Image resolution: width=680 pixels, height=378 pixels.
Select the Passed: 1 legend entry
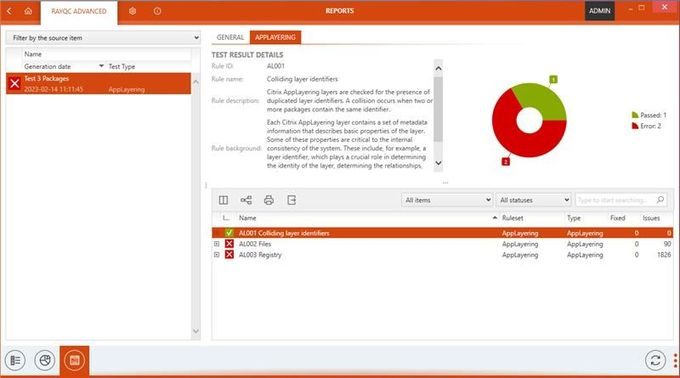649,115
